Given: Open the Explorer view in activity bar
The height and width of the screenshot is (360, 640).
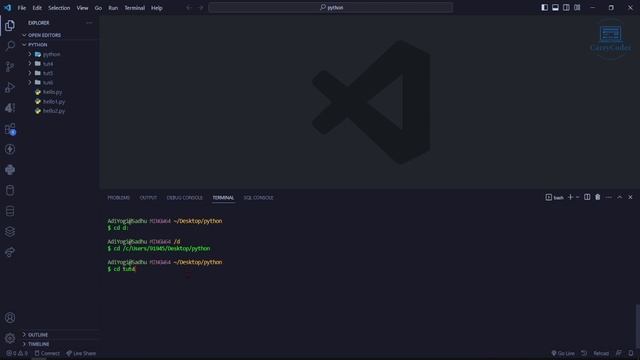Looking at the screenshot, I should click(x=10, y=25).
